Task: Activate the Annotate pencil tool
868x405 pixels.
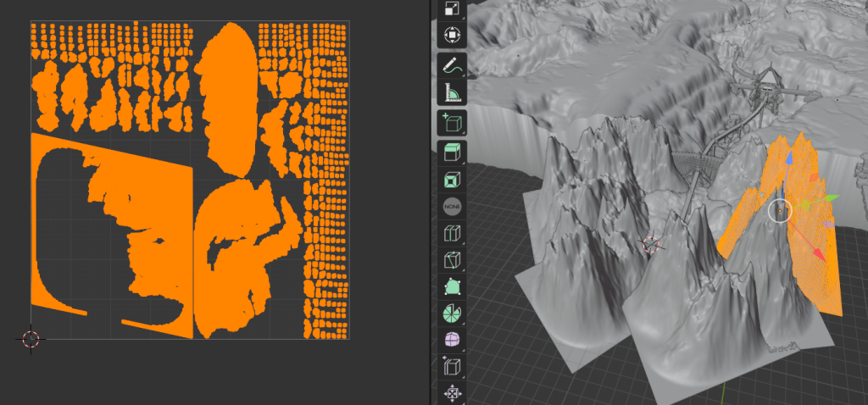Action: (453, 66)
